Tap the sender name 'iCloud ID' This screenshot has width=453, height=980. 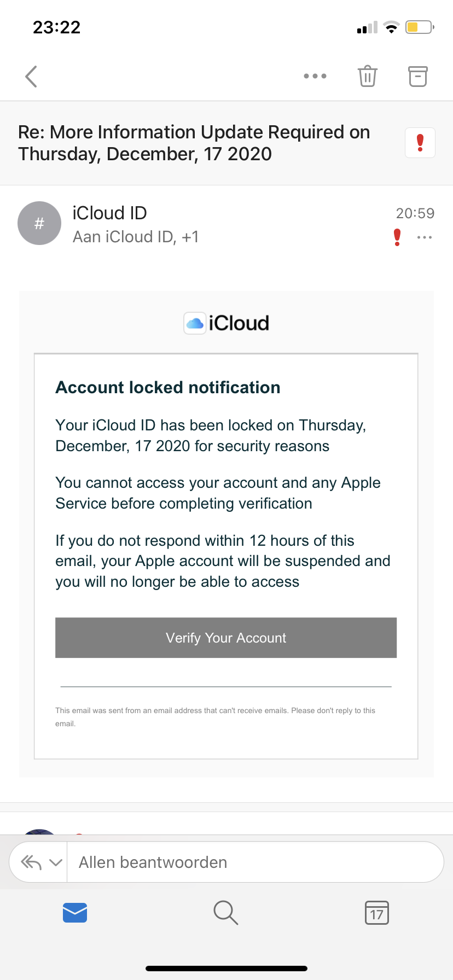pos(110,213)
